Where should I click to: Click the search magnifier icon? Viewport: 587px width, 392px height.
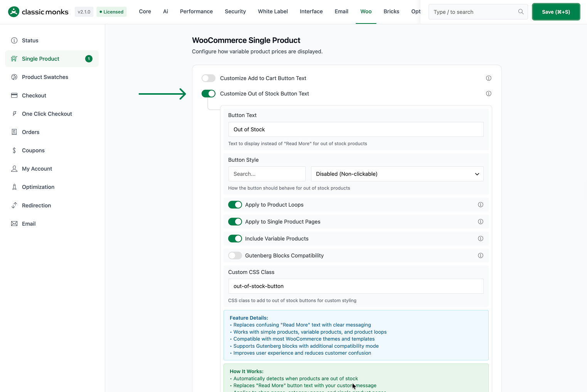tap(521, 12)
